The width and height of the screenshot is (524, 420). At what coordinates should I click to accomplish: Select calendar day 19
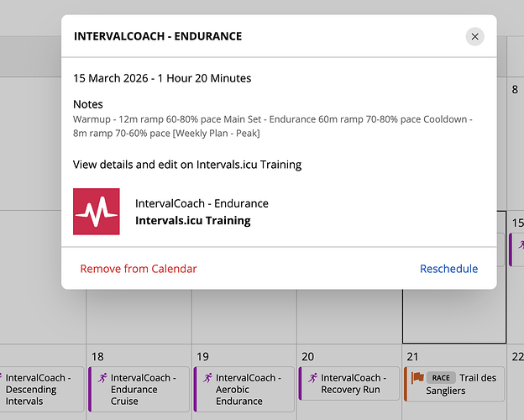coord(202,357)
